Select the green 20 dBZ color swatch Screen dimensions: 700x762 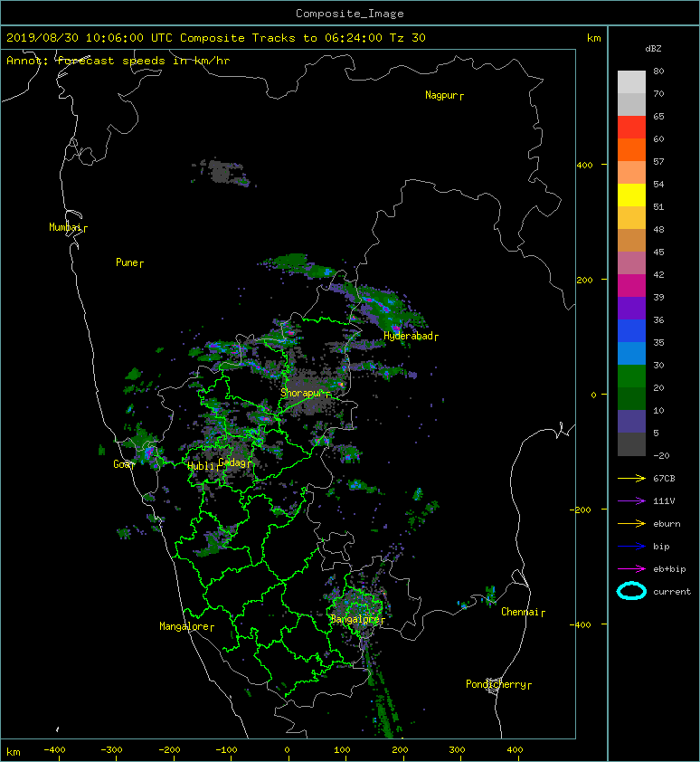(631, 376)
